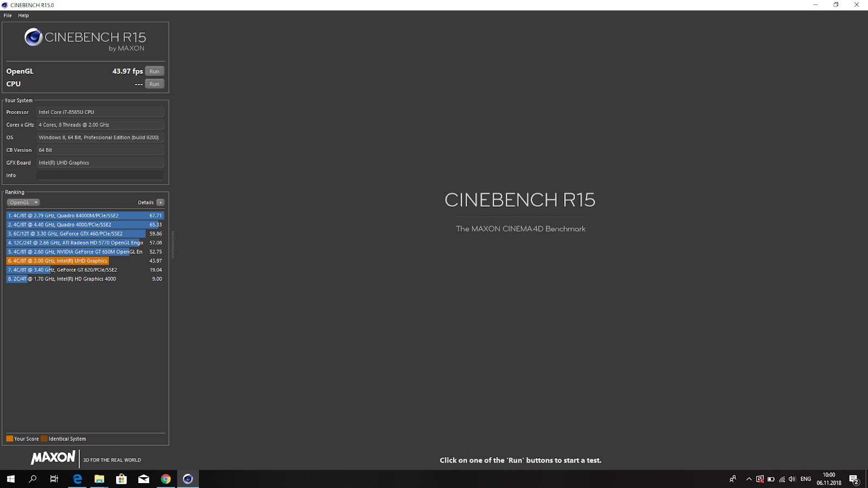Click the MAXON logo at the bottom
The height and width of the screenshot is (488, 868).
point(53,458)
